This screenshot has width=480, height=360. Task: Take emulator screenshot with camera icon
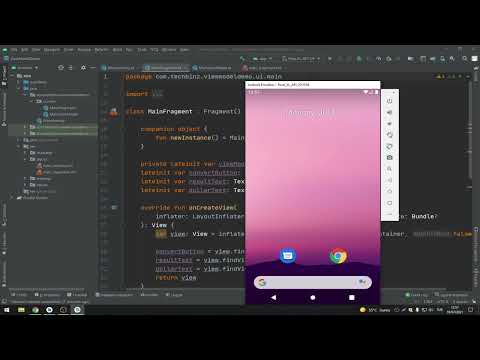(x=389, y=158)
